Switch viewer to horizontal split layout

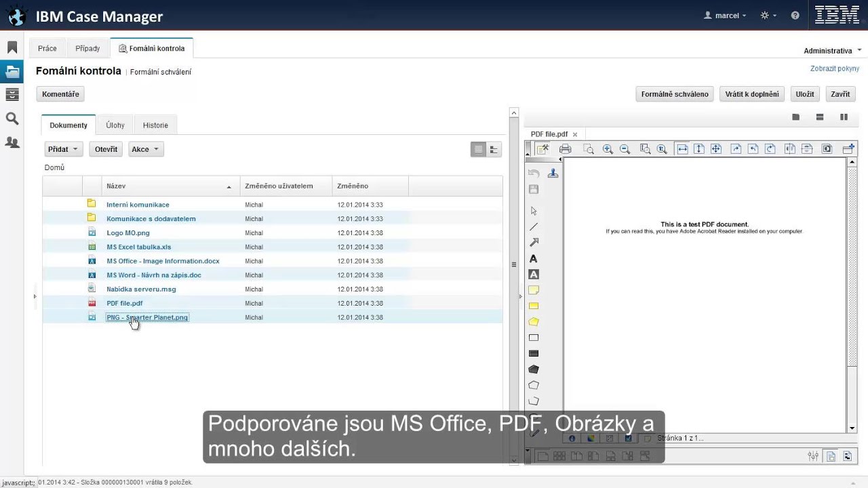pos(820,117)
